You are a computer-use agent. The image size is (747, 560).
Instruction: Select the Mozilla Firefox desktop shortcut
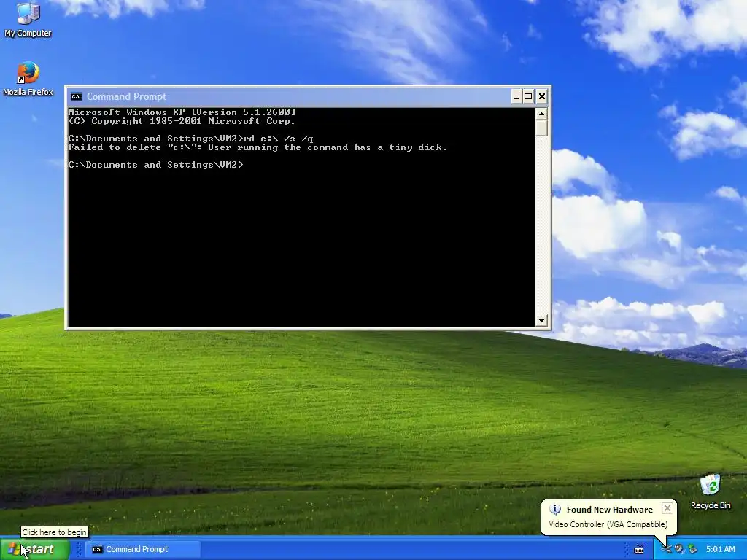tap(28, 79)
